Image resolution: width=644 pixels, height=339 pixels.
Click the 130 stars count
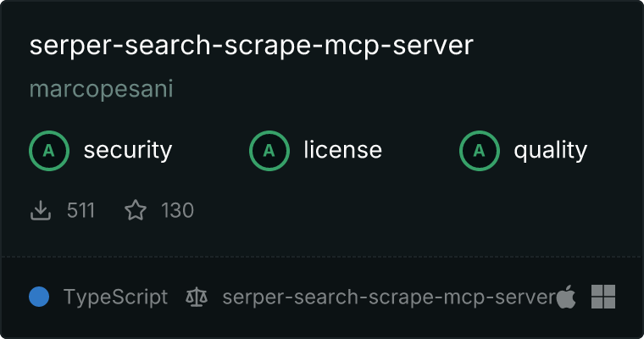coord(177,210)
